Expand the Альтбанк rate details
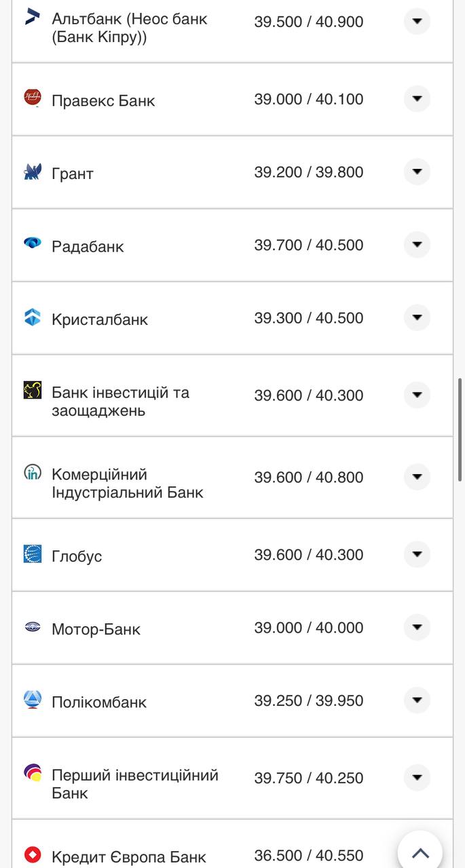This screenshot has height=868, width=465. 417,22
